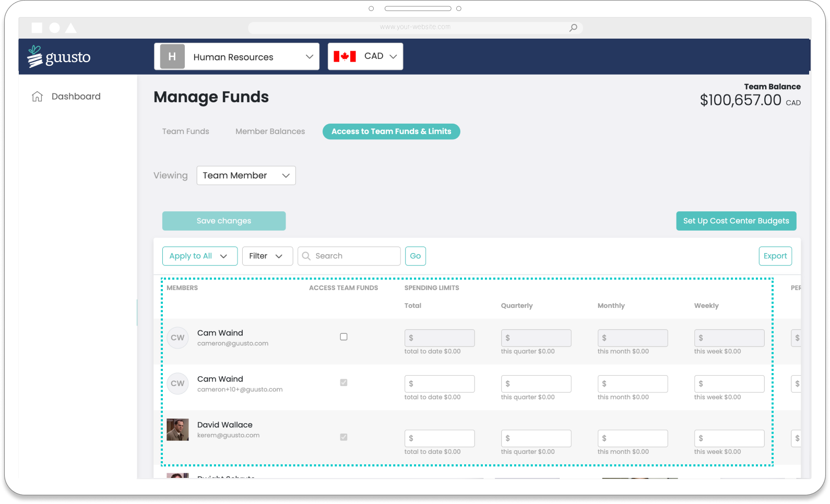Expand the Apply to All dropdown
Screen dimensions: 830x504
pos(200,256)
